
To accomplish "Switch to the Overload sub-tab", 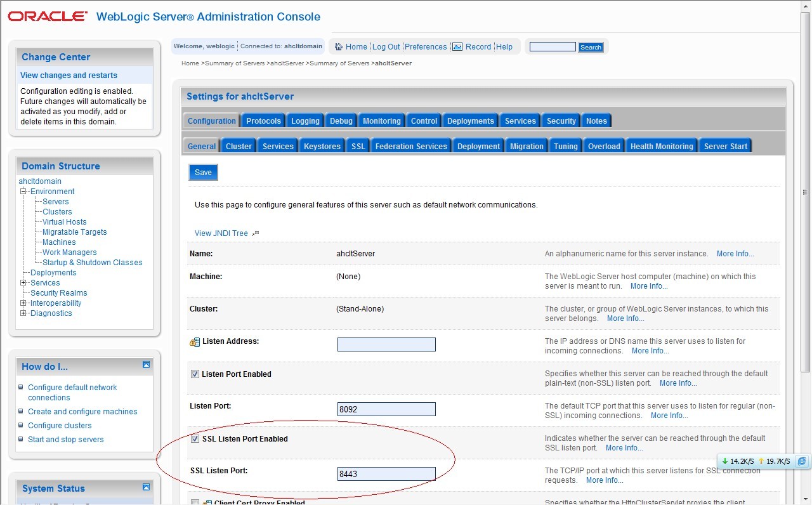I will (604, 147).
